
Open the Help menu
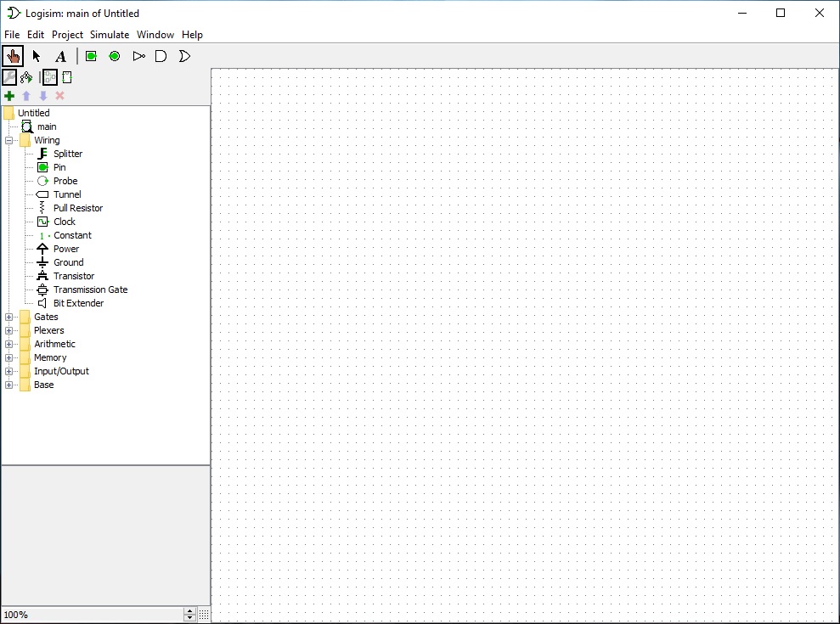(192, 35)
